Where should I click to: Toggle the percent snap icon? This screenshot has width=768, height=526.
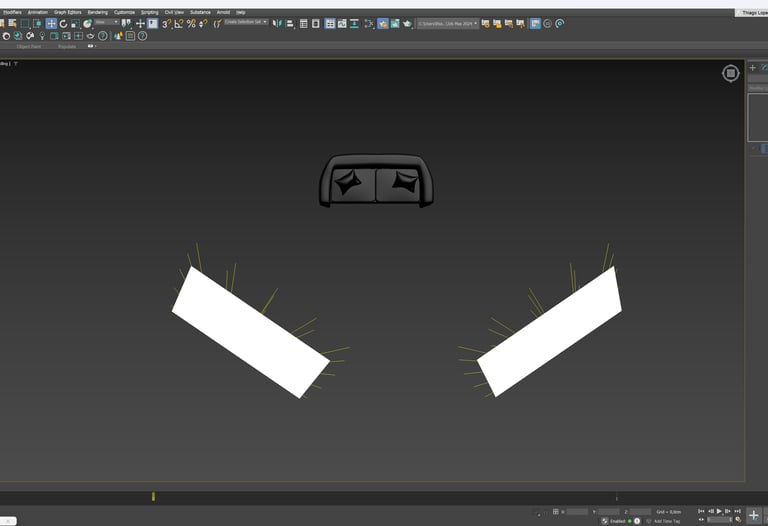point(191,24)
